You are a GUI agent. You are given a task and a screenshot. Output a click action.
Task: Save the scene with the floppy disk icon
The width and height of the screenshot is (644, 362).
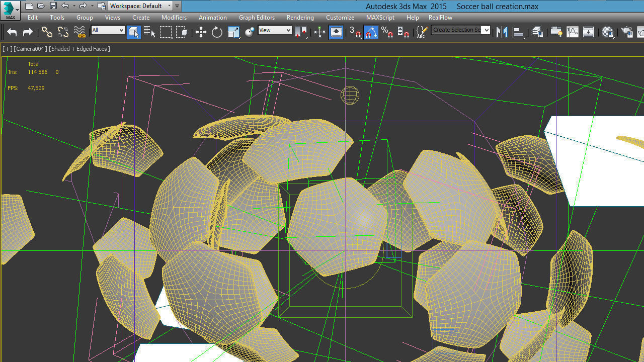point(53,6)
